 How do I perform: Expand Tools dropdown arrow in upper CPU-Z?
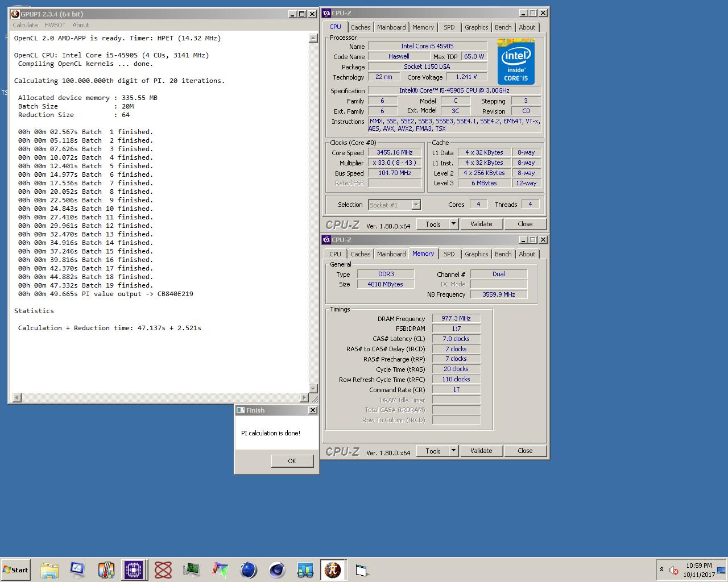click(x=453, y=224)
